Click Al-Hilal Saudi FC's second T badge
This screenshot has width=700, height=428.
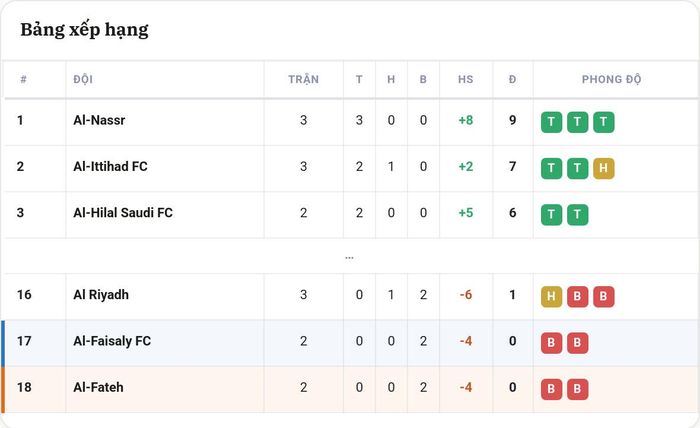point(577,215)
